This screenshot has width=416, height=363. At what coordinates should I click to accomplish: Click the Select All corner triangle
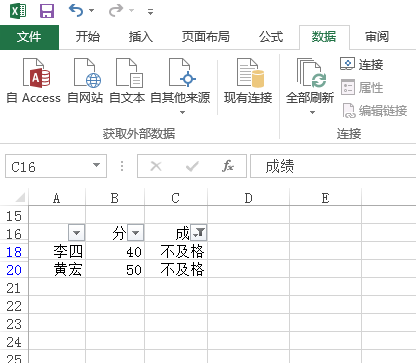(19, 198)
